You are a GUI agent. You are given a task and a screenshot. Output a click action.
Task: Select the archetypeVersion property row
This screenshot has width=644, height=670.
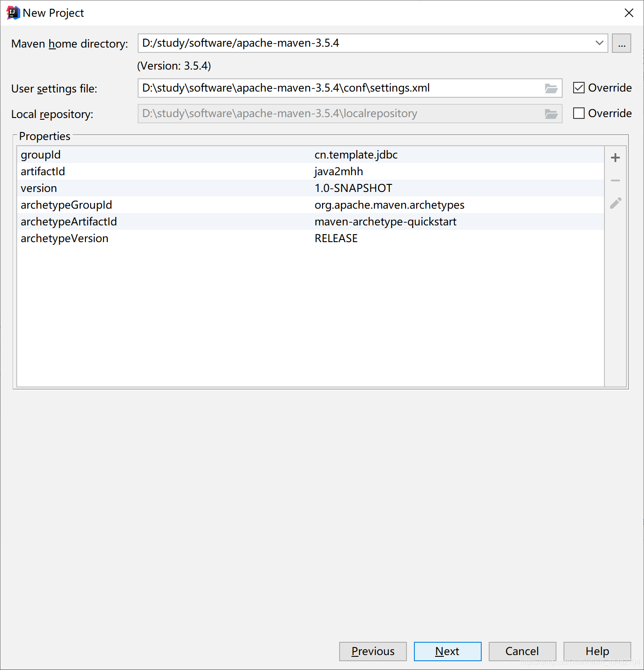pos(311,238)
